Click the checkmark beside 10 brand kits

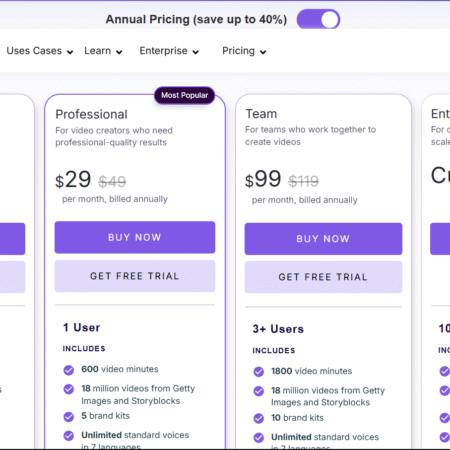259,418
